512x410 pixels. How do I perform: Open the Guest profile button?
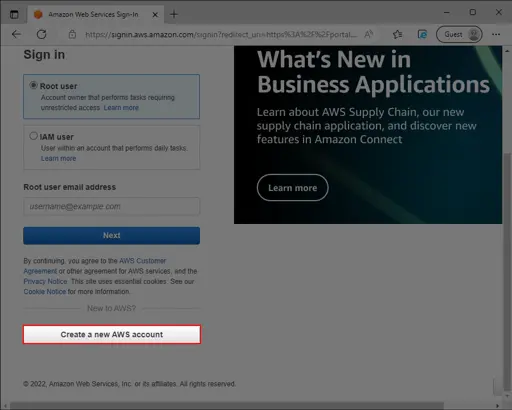coord(459,34)
